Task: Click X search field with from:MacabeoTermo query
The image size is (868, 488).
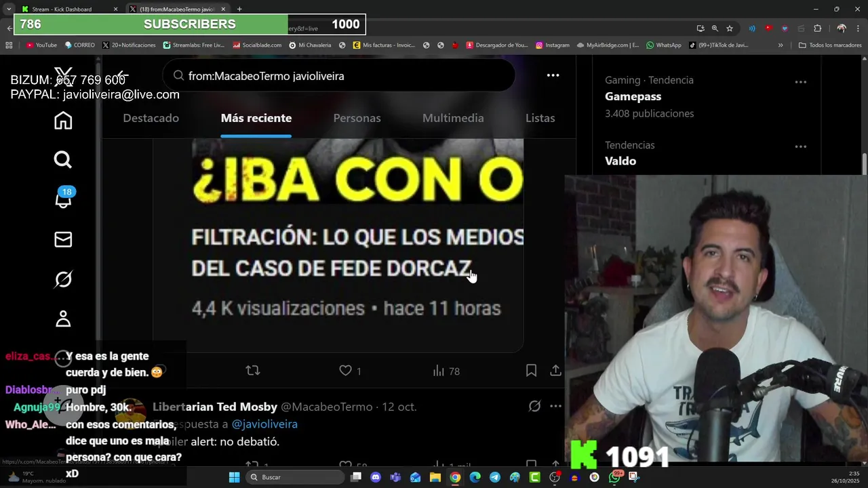Action: coord(339,76)
